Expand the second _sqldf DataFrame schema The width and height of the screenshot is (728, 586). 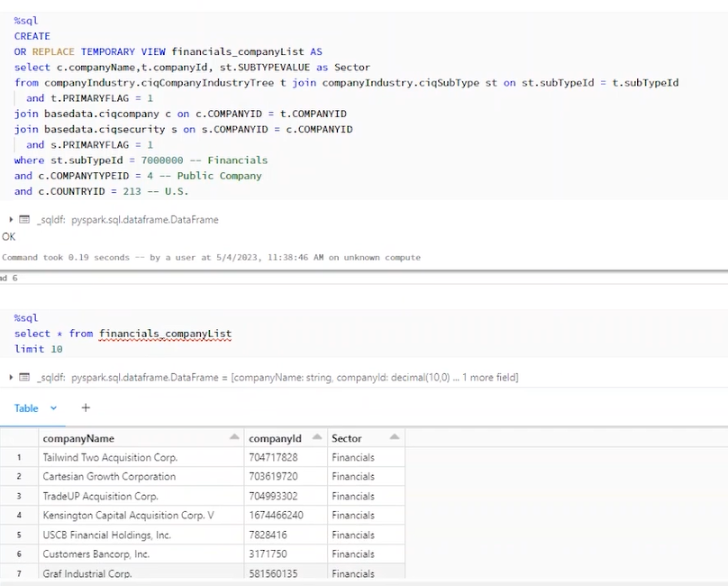[x=11, y=378]
